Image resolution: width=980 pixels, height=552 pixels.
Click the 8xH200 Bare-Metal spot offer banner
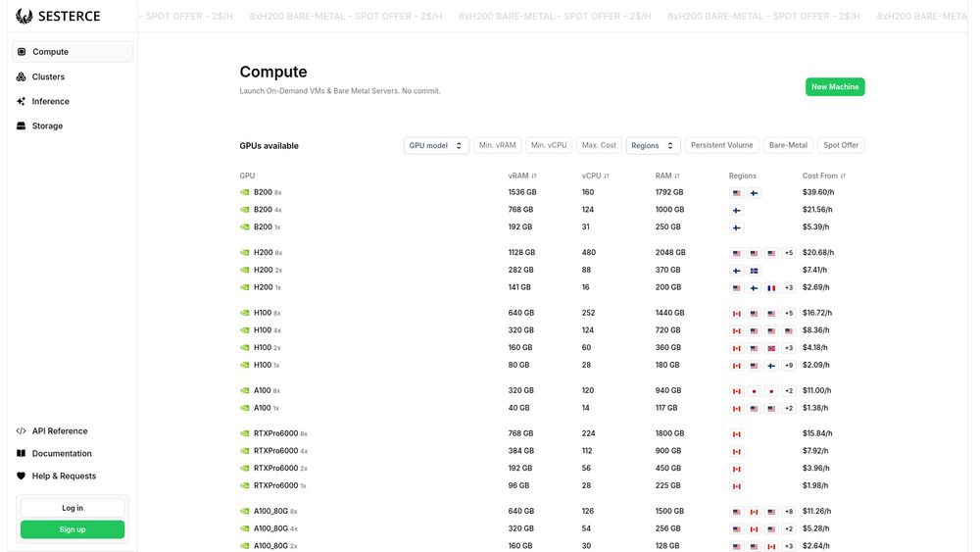tap(555, 17)
